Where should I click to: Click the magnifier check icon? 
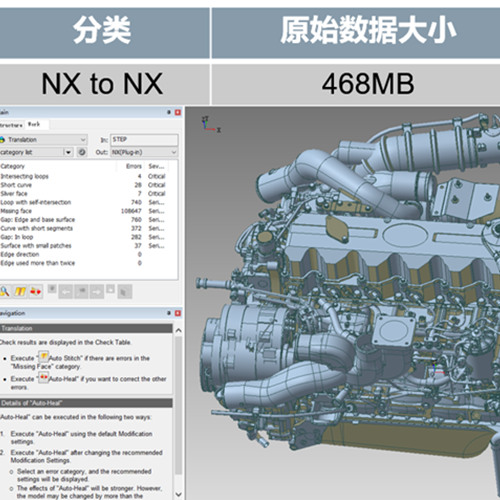click(x=5, y=292)
